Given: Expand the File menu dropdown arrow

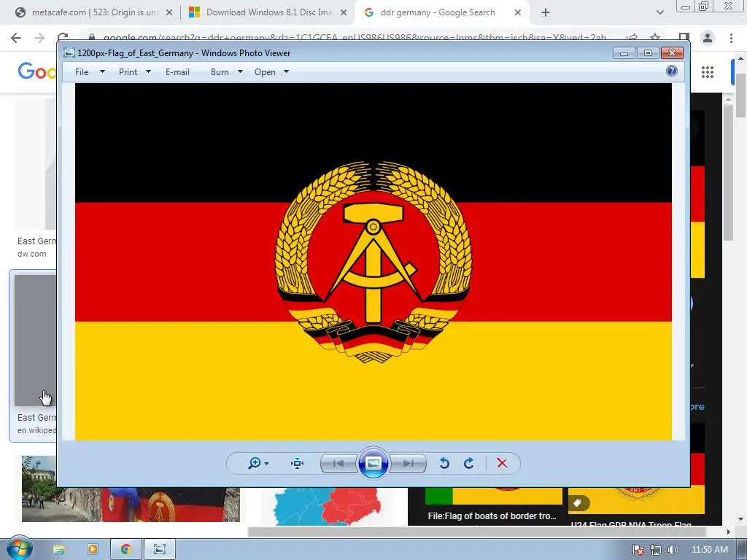Looking at the screenshot, I should (102, 72).
